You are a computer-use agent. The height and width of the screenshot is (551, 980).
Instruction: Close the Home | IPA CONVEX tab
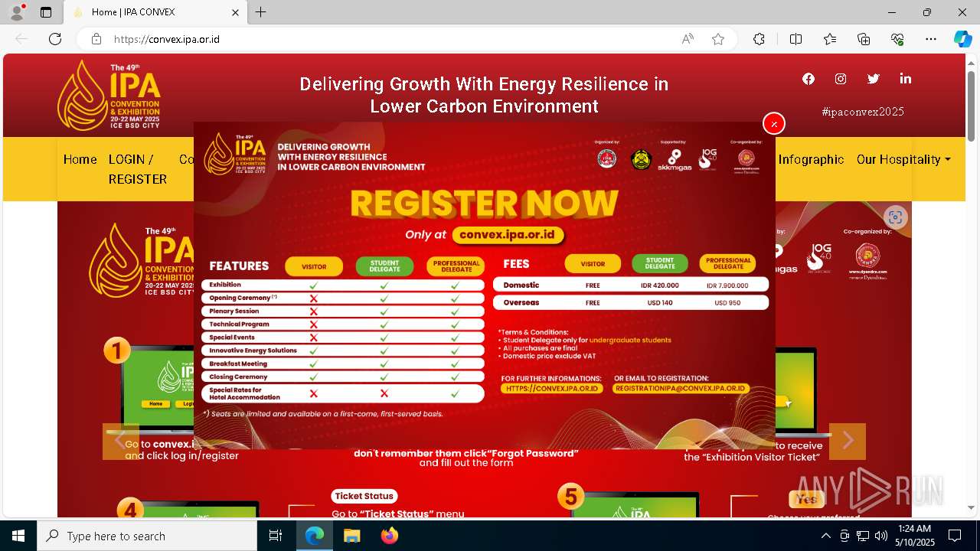[235, 12]
